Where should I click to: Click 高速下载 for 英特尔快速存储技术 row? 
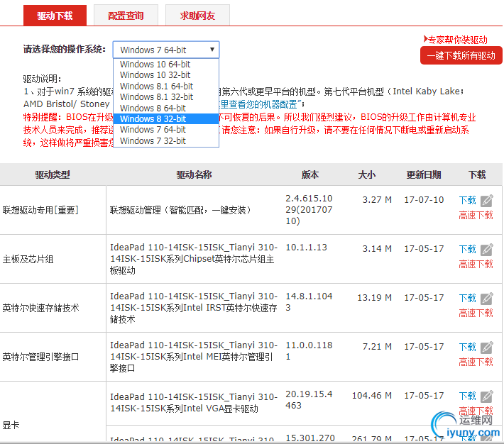click(476, 313)
